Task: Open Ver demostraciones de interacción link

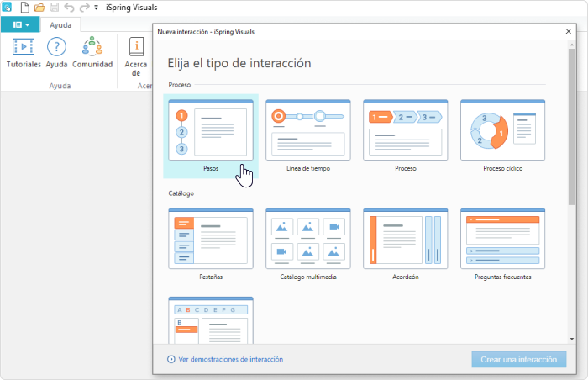Action: (x=231, y=359)
